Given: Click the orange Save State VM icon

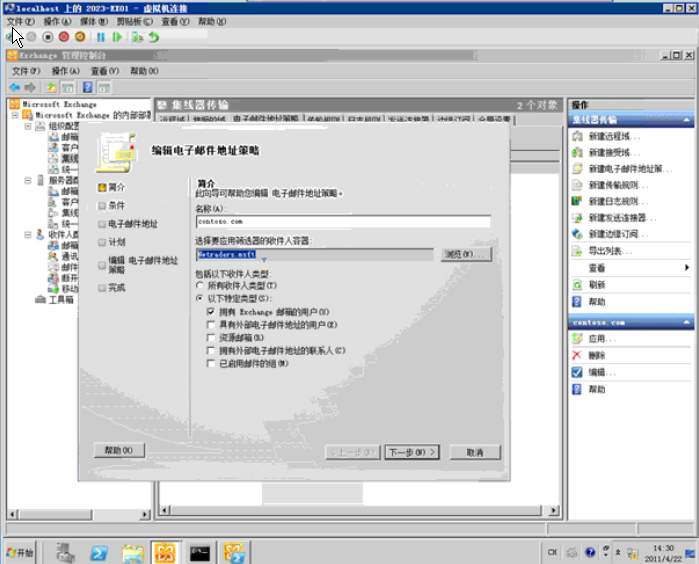Looking at the screenshot, I should pyautogui.click(x=80, y=37).
